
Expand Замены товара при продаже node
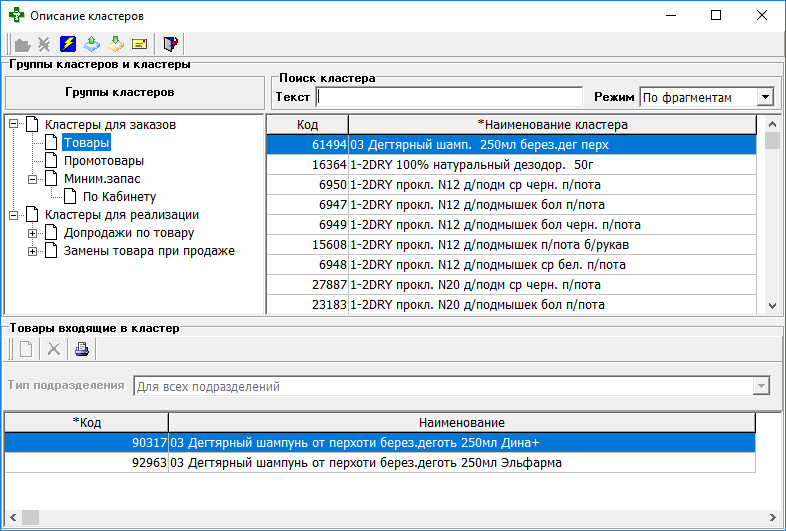(x=32, y=251)
